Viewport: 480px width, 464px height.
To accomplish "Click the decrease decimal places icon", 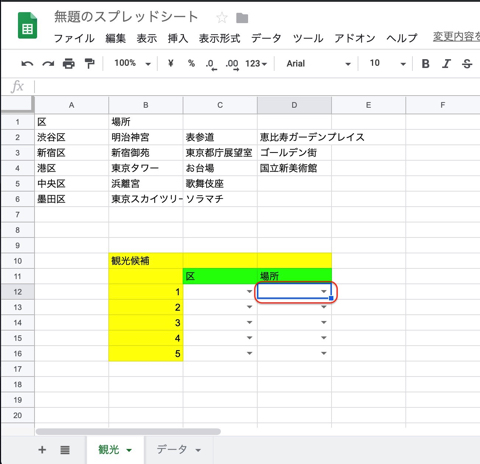I will tap(211, 64).
